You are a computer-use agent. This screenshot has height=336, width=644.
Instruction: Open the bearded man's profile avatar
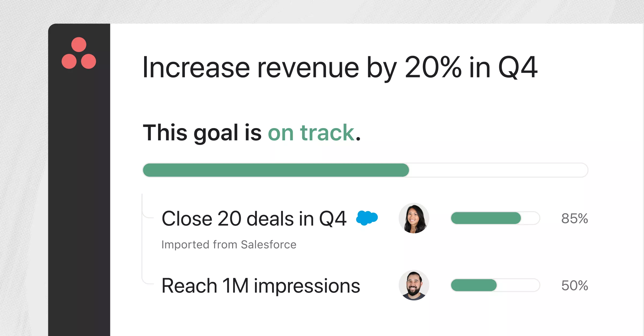point(414,285)
